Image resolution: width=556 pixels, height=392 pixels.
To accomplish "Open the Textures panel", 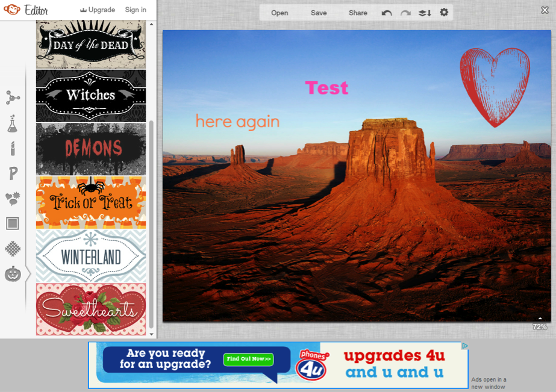I will tap(13, 249).
